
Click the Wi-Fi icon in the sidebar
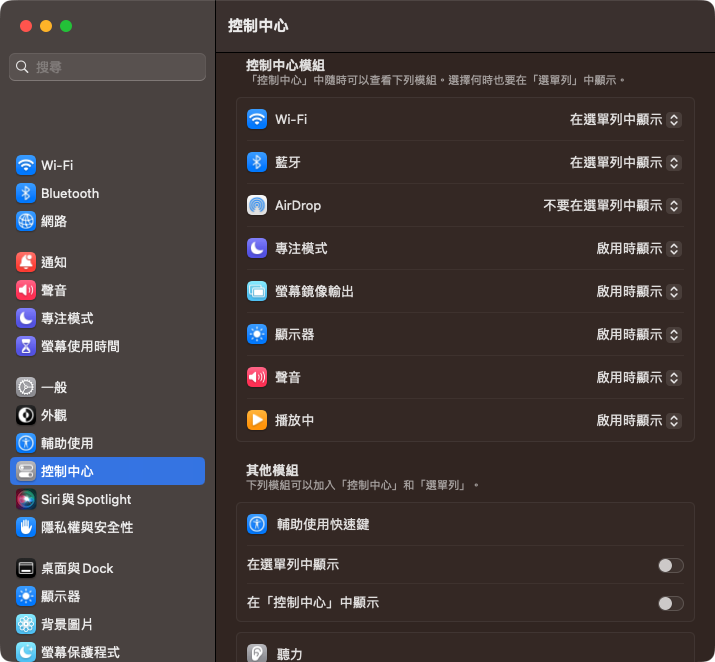pyautogui.click(x=26, y=165)
